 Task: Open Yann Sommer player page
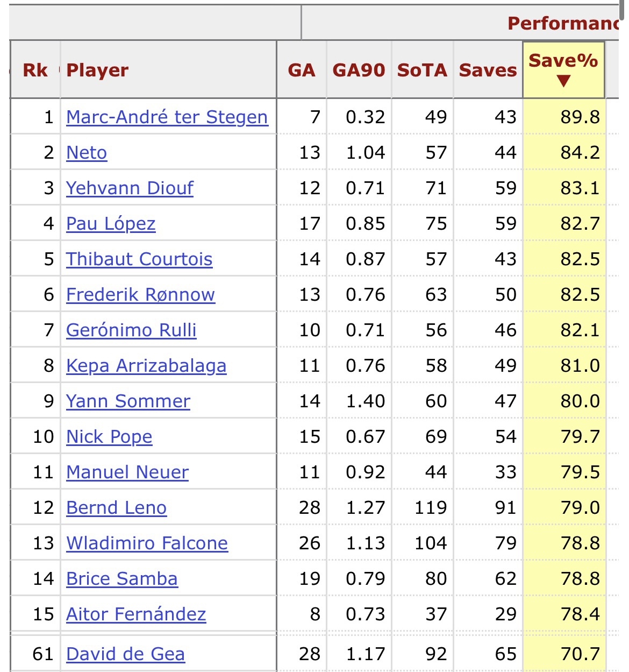[x=128, y=401]
